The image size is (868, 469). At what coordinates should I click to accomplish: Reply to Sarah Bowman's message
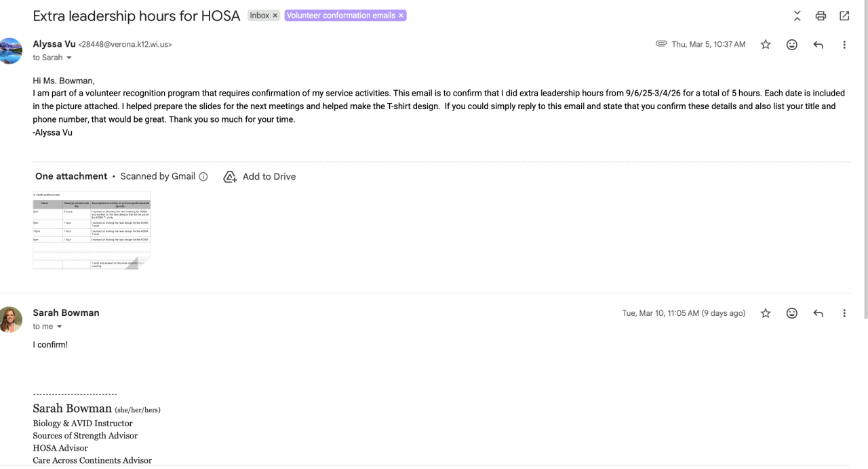click(x=818, y=313)
